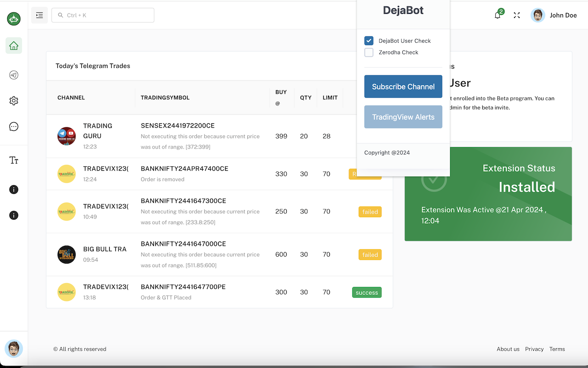The height and width of the screenshot is (368, 588).
Task: Open the Today's Telegram Trades section header
Action: [x=93, y=66]
